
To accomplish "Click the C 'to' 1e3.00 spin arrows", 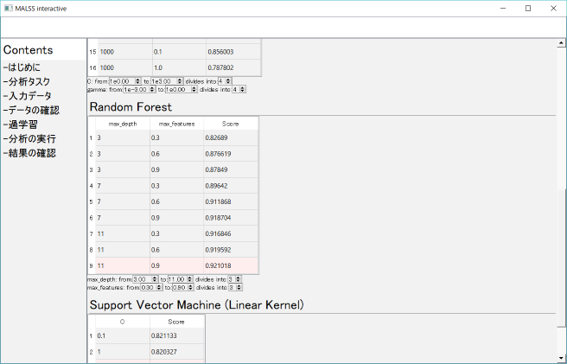I will pyautogui.click(x=180, y=81).
